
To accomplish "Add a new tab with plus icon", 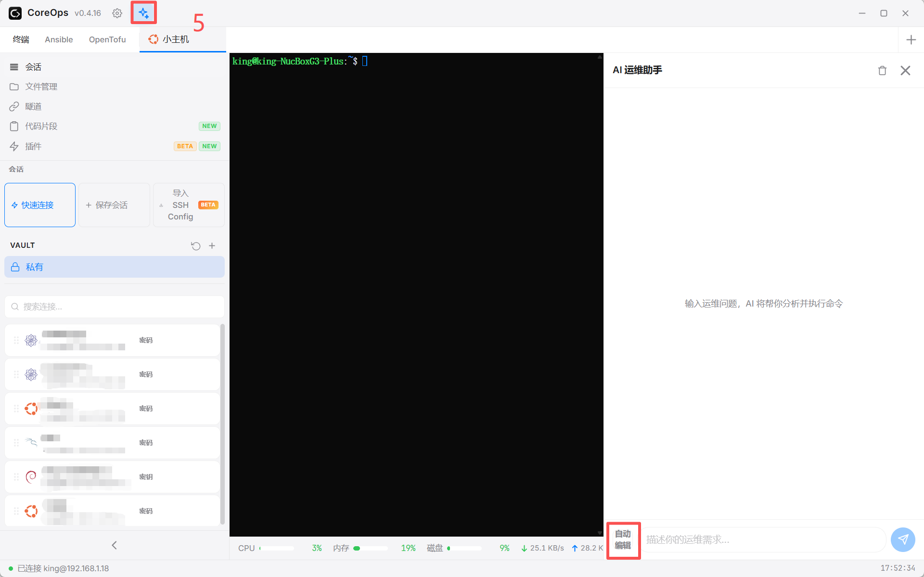I will (x=911, y=40).
